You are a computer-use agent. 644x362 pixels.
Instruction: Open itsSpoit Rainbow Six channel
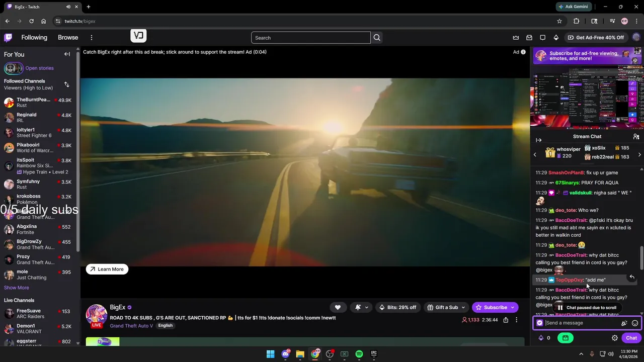pyautogui.click(x=39, y=166)
